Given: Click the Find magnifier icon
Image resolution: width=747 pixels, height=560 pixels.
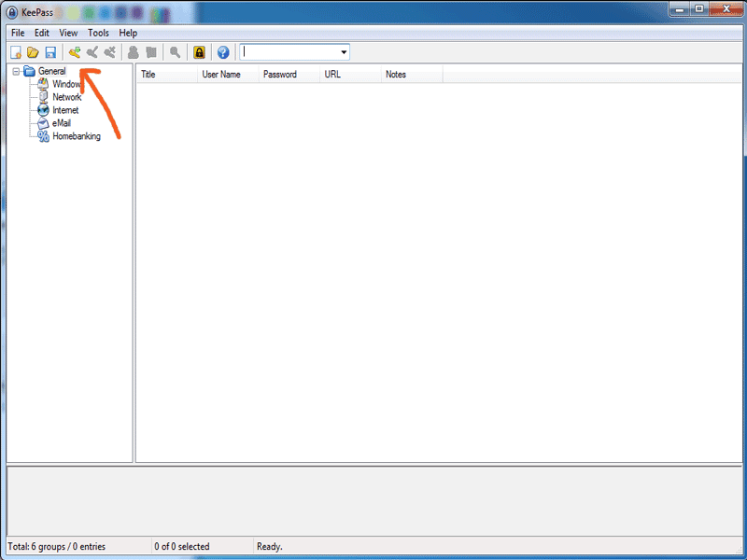Looking at the screenshot, I should 175,52.
